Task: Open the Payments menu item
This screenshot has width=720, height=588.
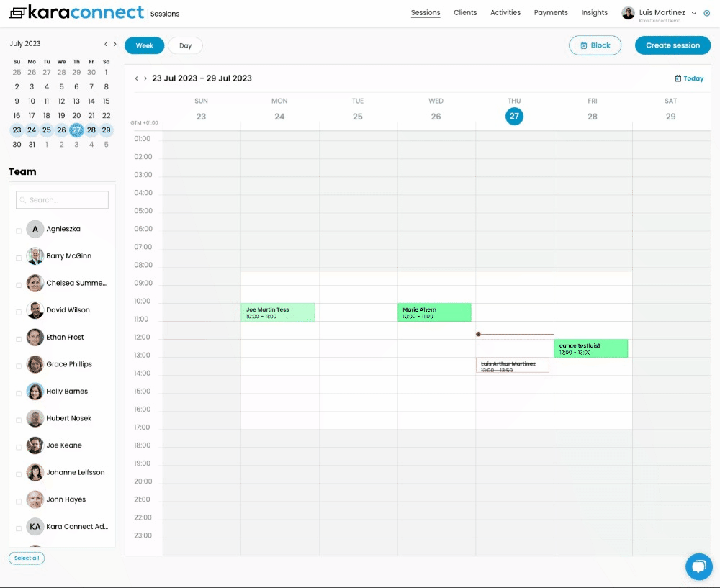Action: (x=551, y=13)
